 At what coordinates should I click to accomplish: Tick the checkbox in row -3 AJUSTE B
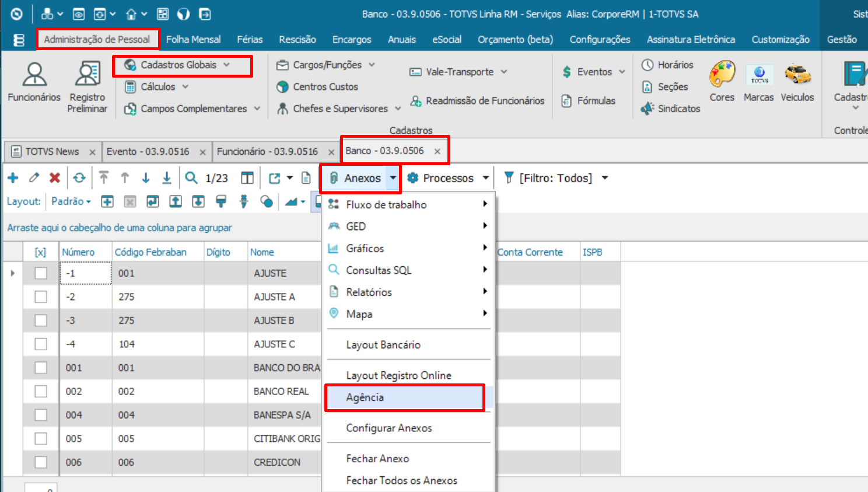point(41,320)
